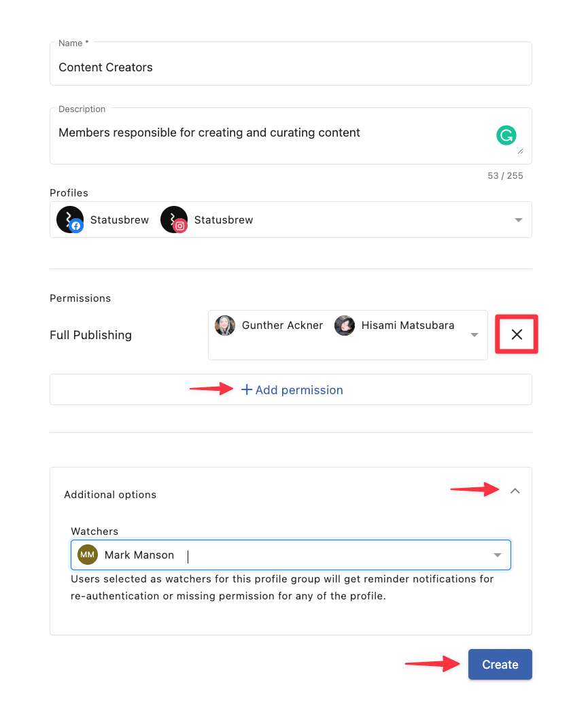Click the Statusbrew Facebook profile avatar
Image resolution: width=588 pixels, height=717 pixels.
70,220
